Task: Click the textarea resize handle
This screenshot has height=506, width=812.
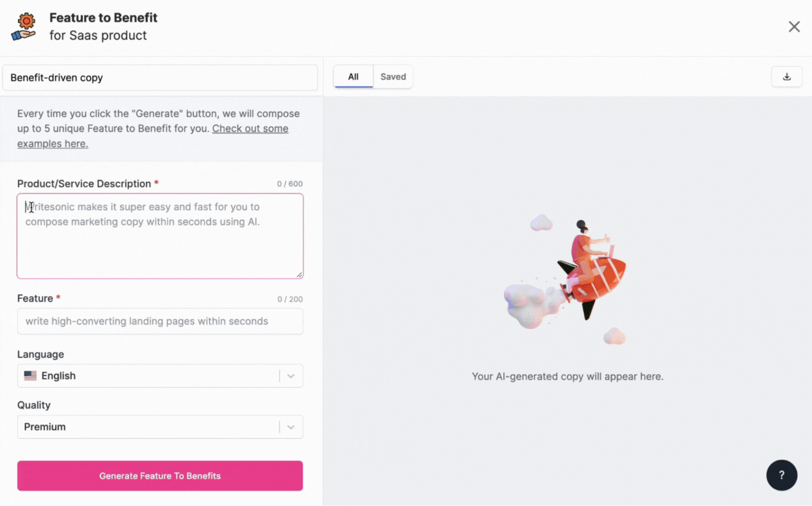Action: tap(299, 274)
